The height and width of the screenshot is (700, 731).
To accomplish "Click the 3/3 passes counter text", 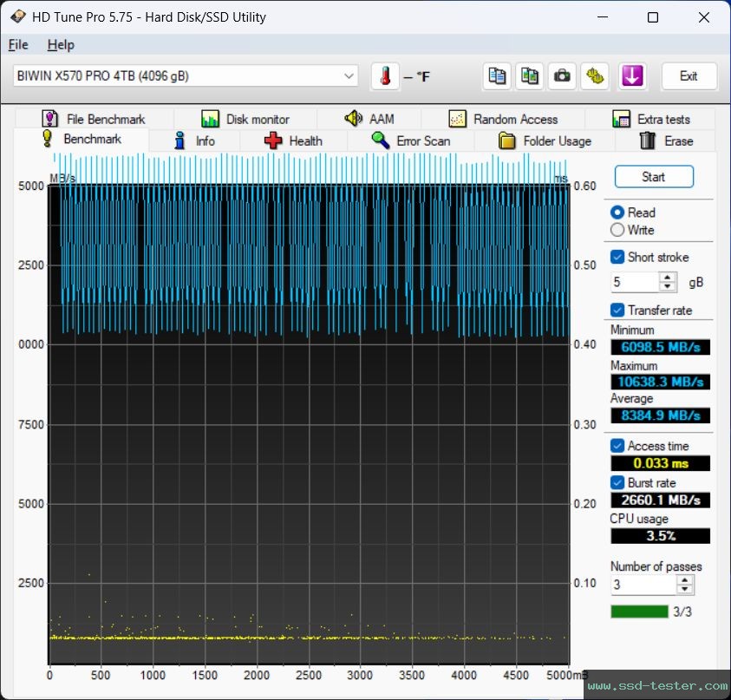I will click(682, 612).
